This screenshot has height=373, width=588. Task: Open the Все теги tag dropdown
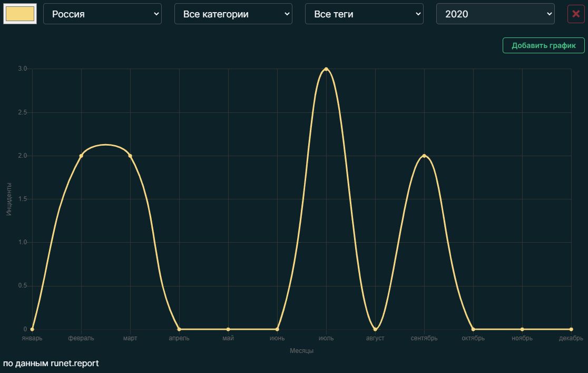click(x=364, y=14)
